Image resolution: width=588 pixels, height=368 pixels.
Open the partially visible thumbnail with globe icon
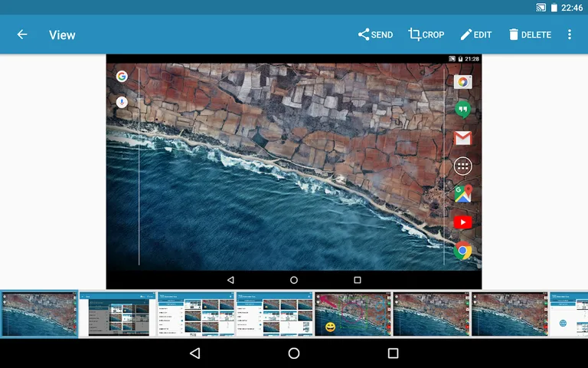[x=569, y=314]
